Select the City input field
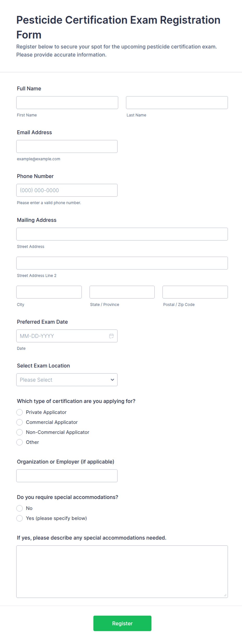 [x=49, y=292]
